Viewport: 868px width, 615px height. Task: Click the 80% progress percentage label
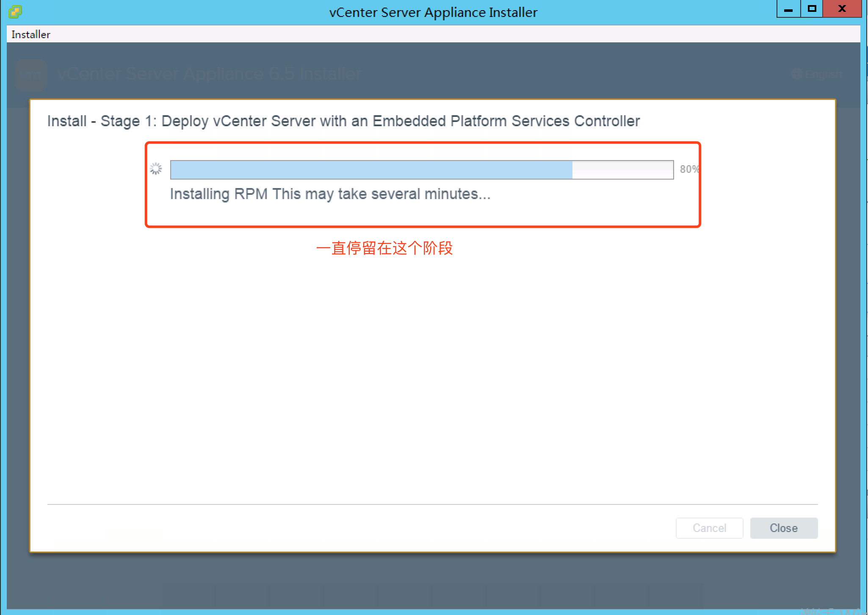click(x=689, y=169)
